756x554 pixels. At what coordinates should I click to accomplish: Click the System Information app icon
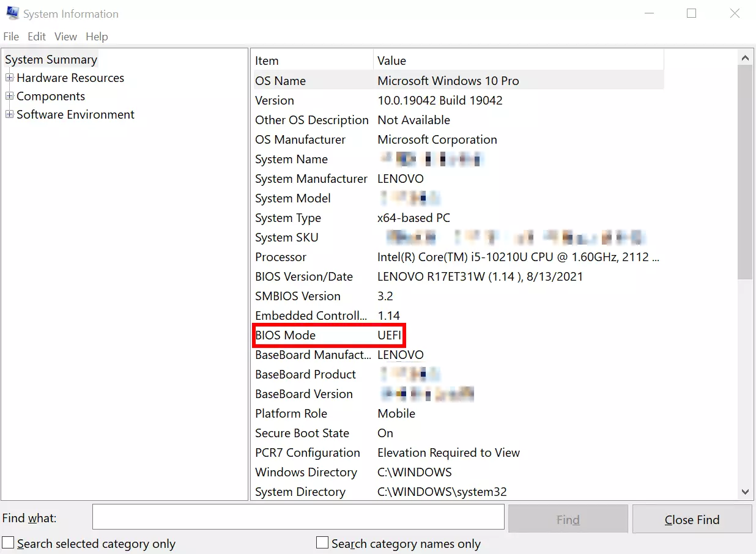[x=12, y=13]
